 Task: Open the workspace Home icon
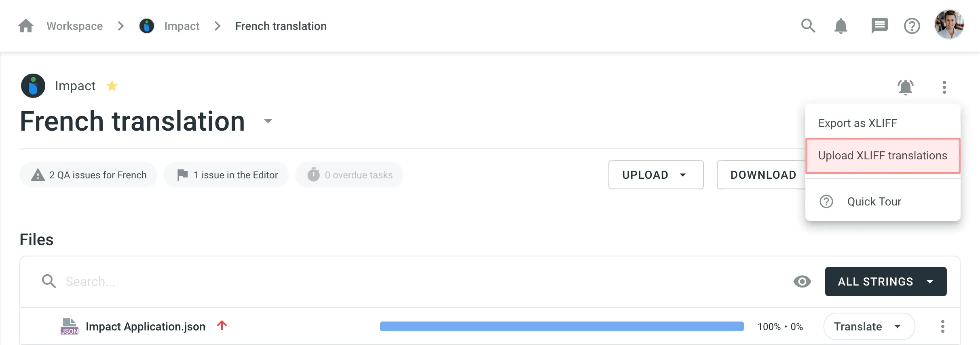pos(25,25)
